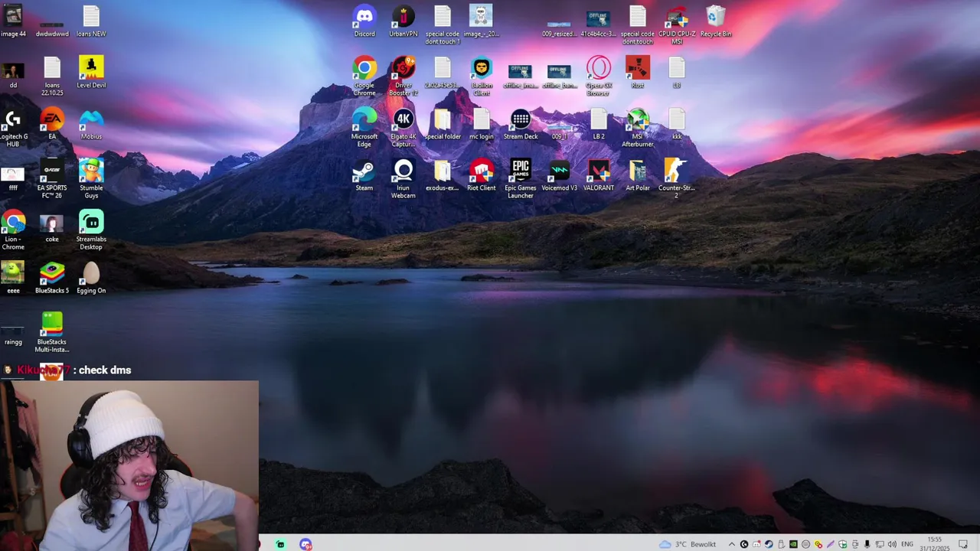Launch Logitech G HUB

pyautogui.click(x=13, y=127)
